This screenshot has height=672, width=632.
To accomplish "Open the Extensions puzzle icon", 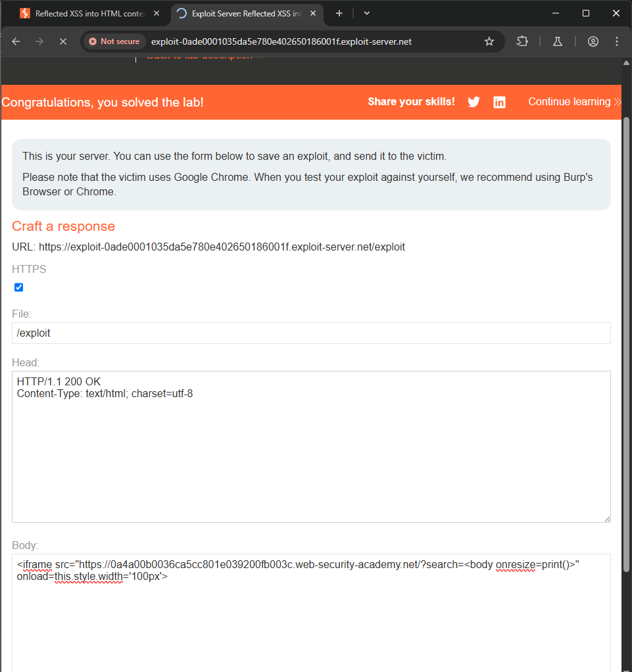I will click(522, 41).
